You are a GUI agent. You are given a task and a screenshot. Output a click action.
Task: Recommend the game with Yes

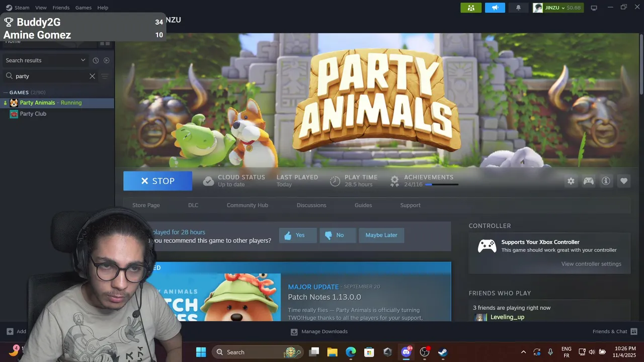click(298, 235)
